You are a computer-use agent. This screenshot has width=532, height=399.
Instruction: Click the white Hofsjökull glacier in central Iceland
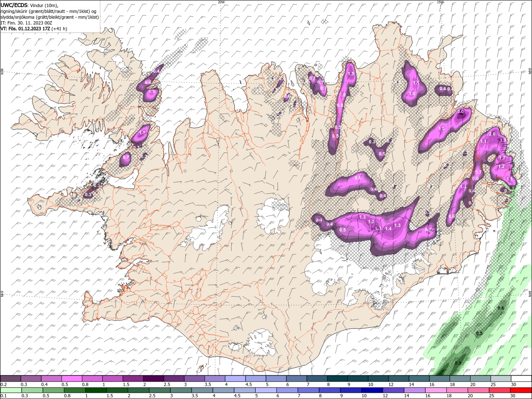273,216
